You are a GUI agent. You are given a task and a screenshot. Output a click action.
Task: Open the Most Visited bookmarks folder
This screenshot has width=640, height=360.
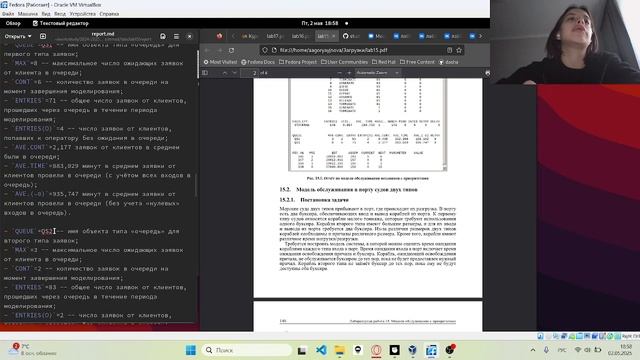220,62
